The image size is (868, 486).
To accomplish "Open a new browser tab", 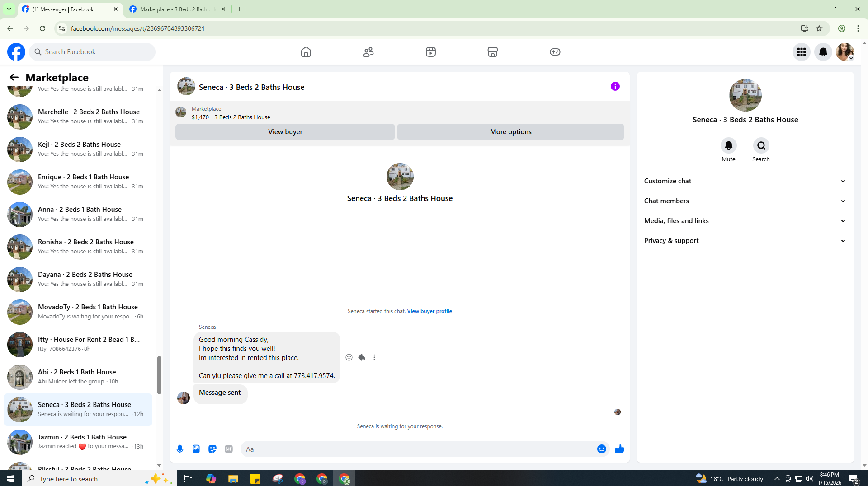I will point(240,9).
